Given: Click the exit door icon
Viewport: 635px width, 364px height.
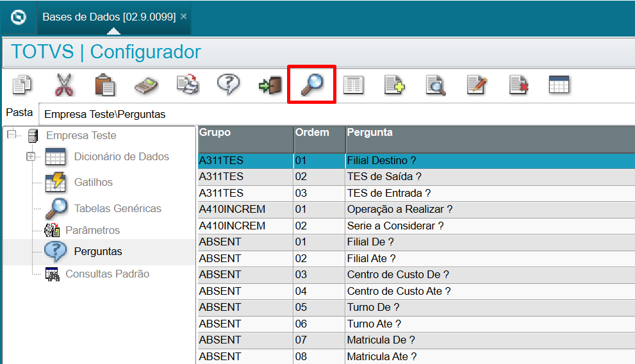Looking at the screenshot, I should point(270,85).
